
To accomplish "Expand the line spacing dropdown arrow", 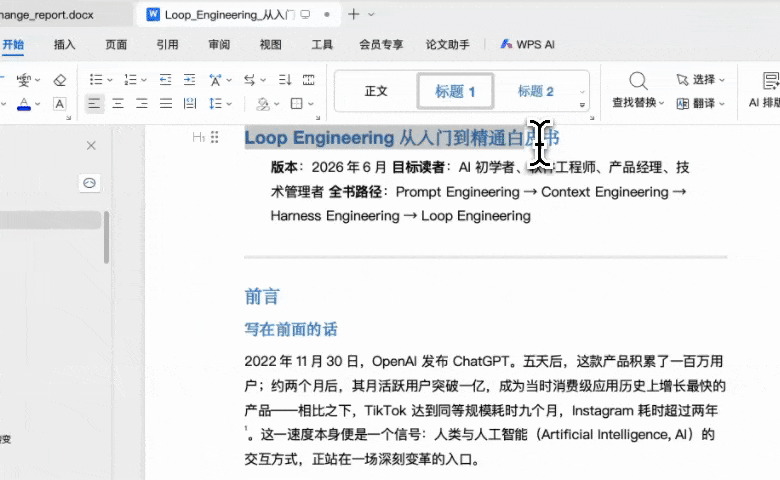I will pyautogui.click(x=229, y=104).
